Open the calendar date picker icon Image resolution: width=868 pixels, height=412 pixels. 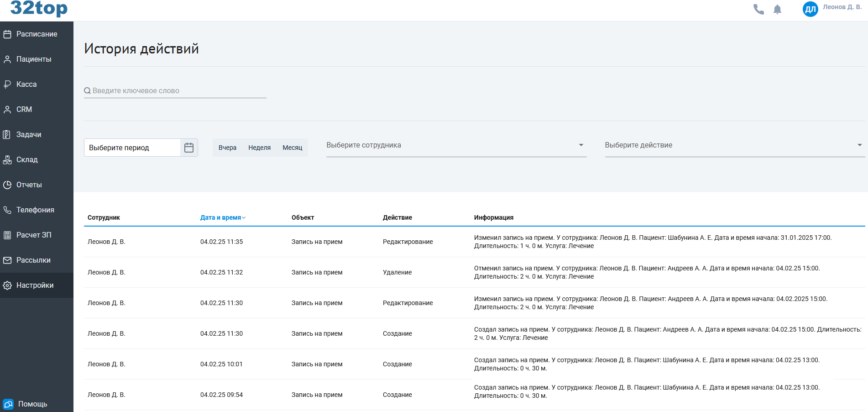pos(189,148)
